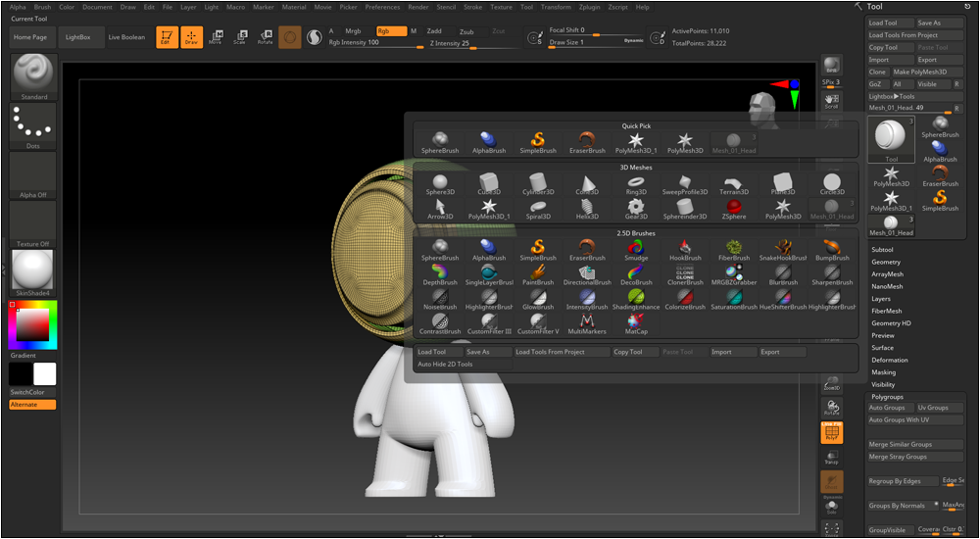Collapse the Polygroups section
This screenshot has width=980, height=539.
(x=887, y=397)
